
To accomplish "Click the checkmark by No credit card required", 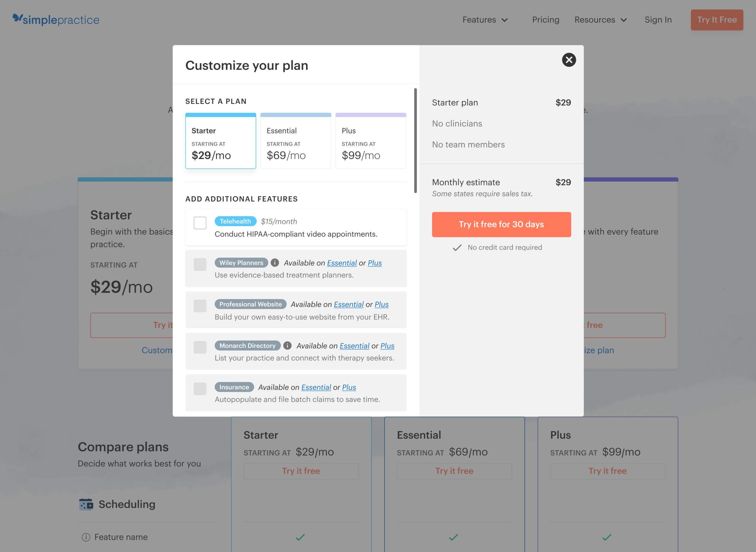I will pos(457,248).
